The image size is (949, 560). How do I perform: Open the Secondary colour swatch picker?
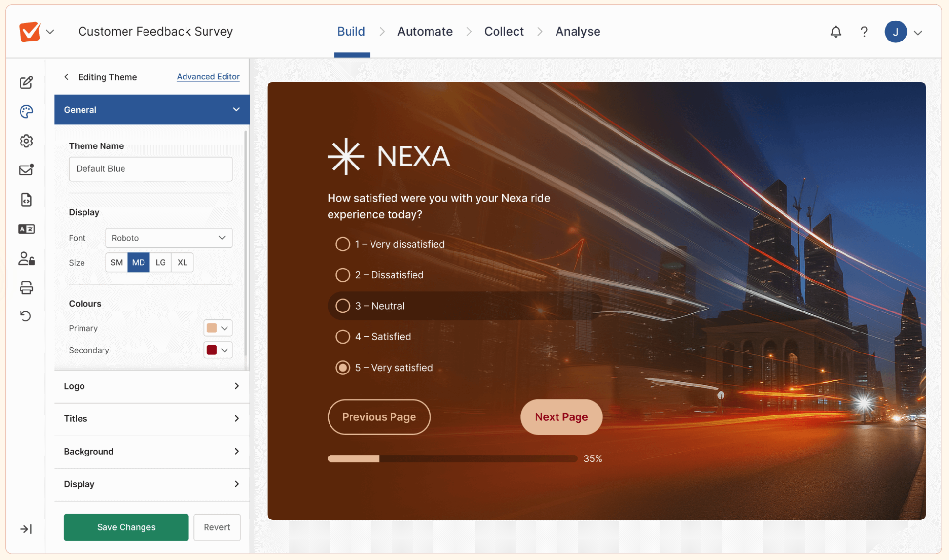click(217, 350)
